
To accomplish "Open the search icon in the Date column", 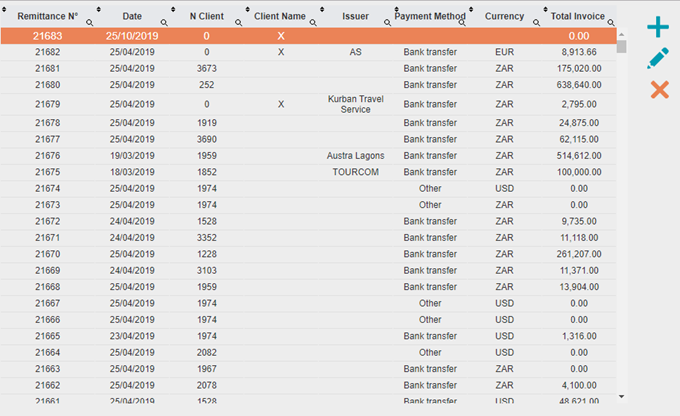I will pyautogui.click(x=164, y=23).
